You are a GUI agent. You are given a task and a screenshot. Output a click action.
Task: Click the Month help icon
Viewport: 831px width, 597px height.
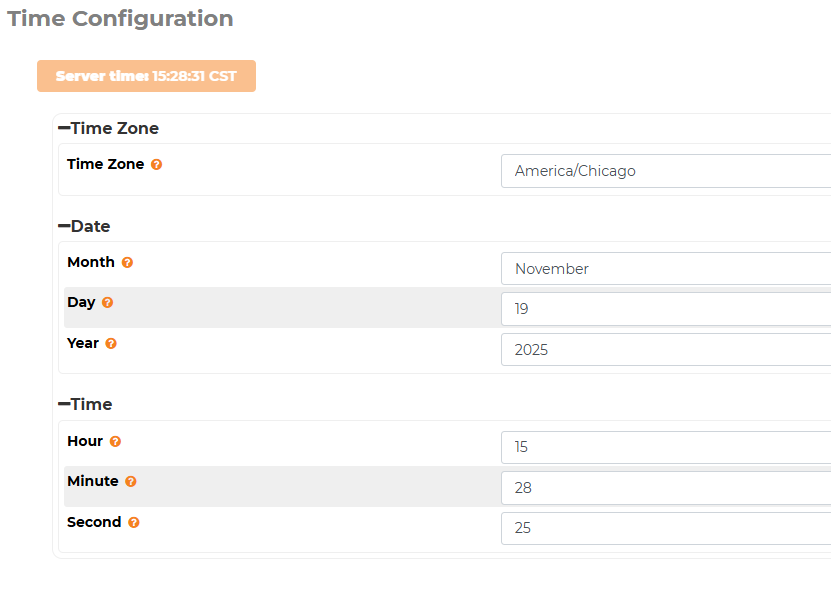pos(127,263)
